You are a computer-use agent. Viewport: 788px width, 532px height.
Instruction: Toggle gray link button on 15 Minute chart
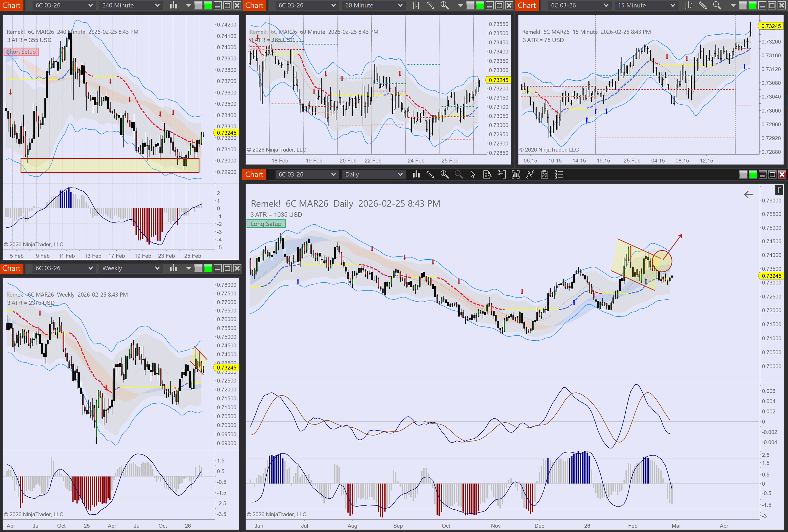point(743,5)
